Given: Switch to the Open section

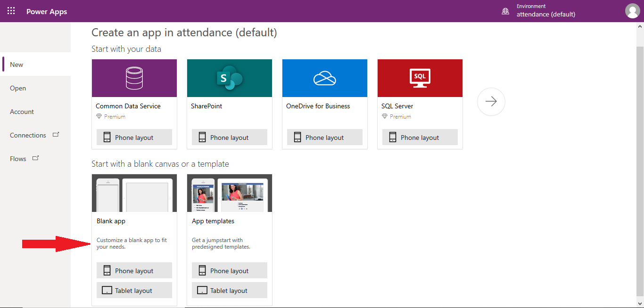Looking at the screenshot, I should point(17,88).
